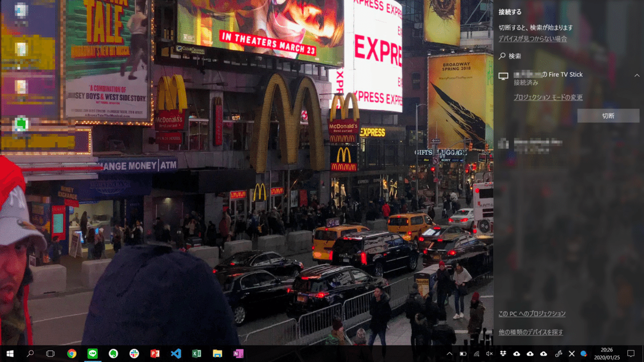Click the monitor icon beside Fire TV Stick
This screenshot has width=644, height=362.
tap(503, 76)
